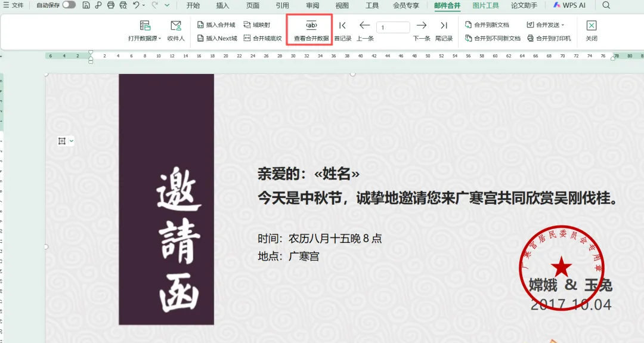
Task: Switch to the 会员专享 tab
Action: 406,5
